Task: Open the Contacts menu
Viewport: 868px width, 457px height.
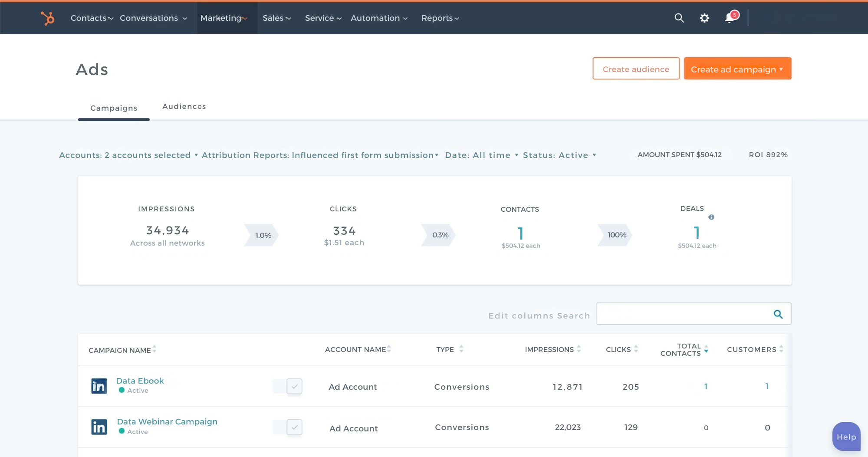Action: 92,18
